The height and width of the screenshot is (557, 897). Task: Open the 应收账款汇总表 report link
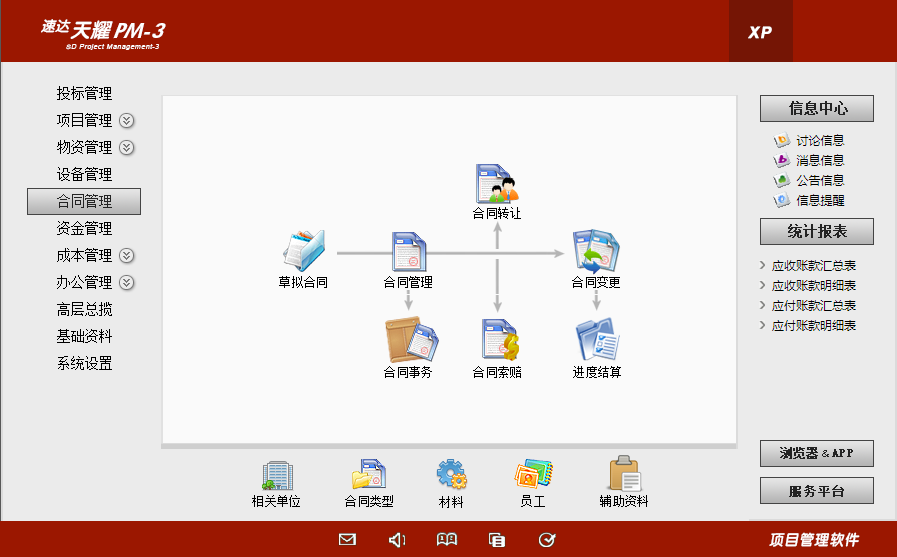pyautogui.click(x=814, y=266)
